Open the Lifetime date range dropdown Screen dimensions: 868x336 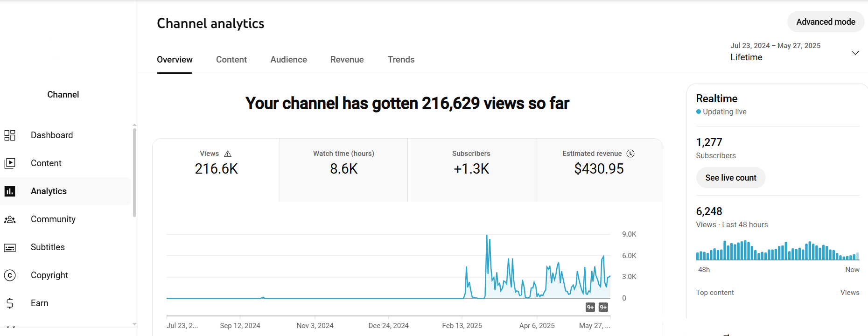click(855, 53)
